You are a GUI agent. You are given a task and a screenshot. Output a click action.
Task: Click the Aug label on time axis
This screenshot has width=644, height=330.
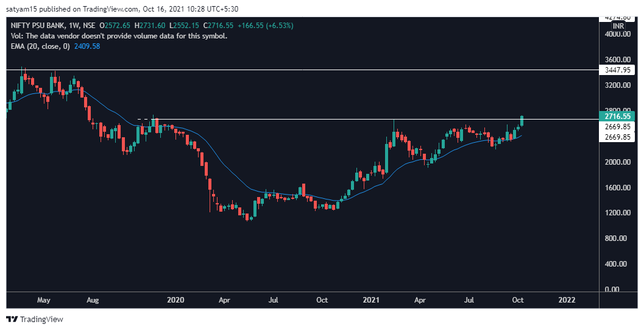93,300
